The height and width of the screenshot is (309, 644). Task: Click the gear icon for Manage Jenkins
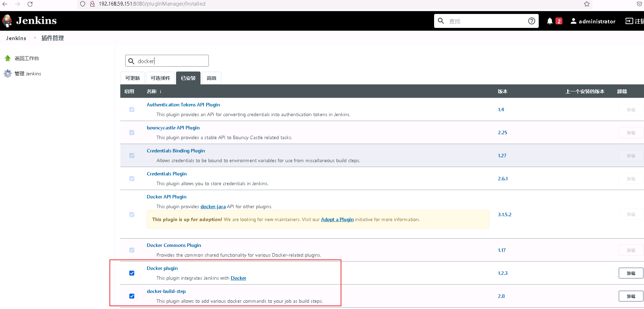pos(8,73)
